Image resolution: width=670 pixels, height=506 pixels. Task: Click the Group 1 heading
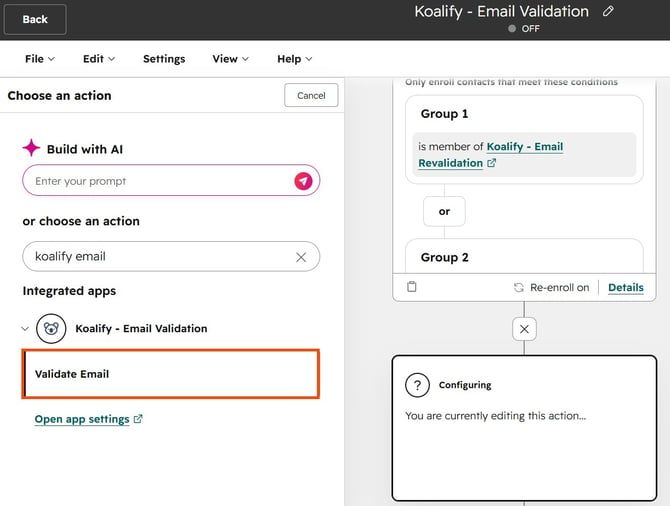(444, 114)
